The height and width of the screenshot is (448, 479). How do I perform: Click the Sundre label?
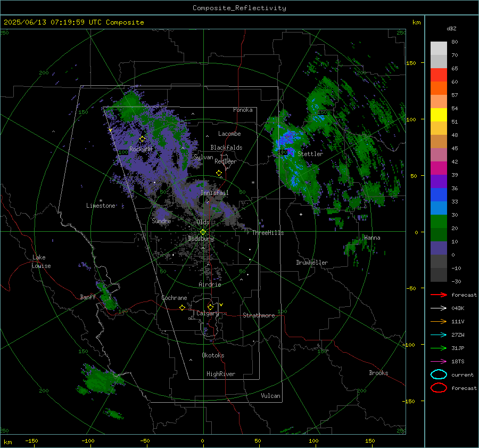(x=161, y=221)
